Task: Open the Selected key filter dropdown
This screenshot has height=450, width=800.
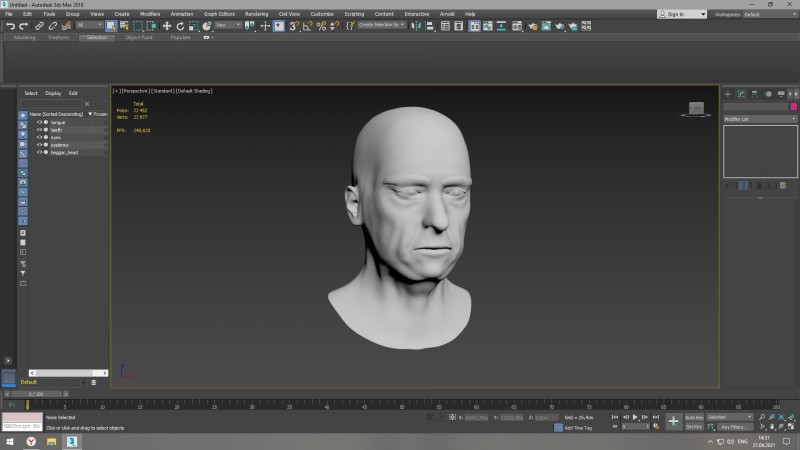Action: tap(730, 417)
